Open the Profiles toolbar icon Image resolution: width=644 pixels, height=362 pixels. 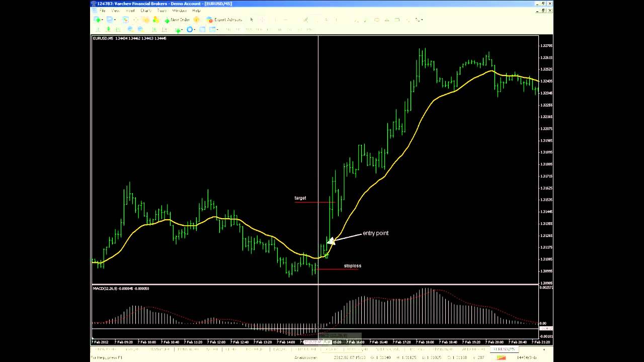pyautogui.click(x=109, y=20)
